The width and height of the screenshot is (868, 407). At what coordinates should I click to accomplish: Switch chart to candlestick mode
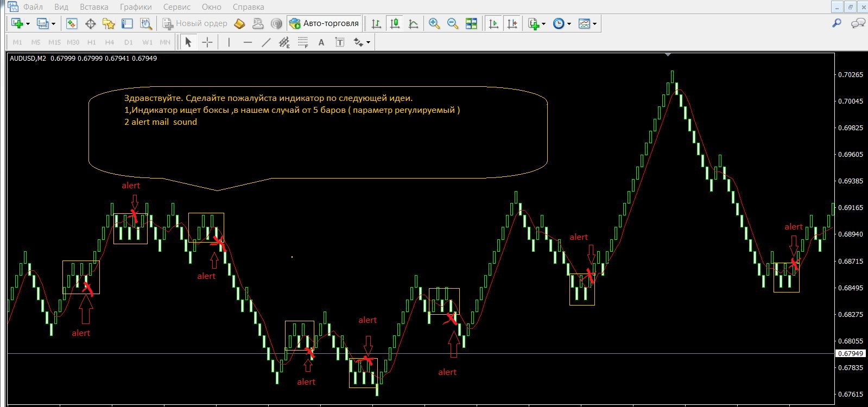(x=395, y=23)
